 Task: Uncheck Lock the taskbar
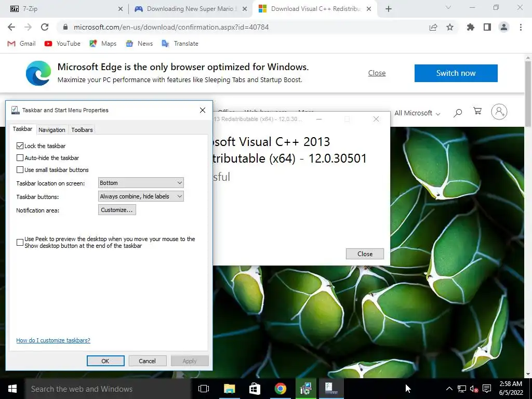tap(20, 146)
